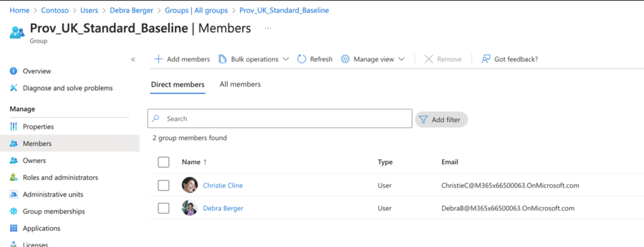This screenshot has height=247, width=644.
Task: Click the Roles and administrators icon
Action: click(x=14, y=177)
